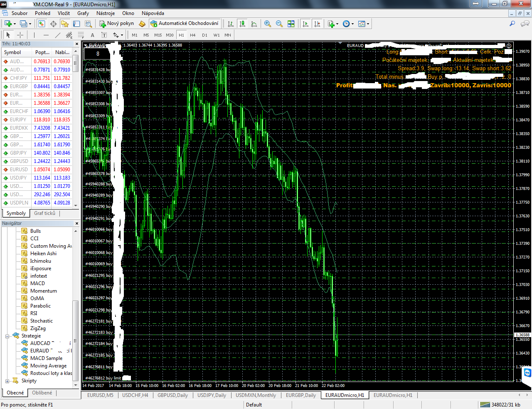532x409 pixels.
Task: Draw a horizontal line
Action: pyautogui.click(x=46, y=35)
